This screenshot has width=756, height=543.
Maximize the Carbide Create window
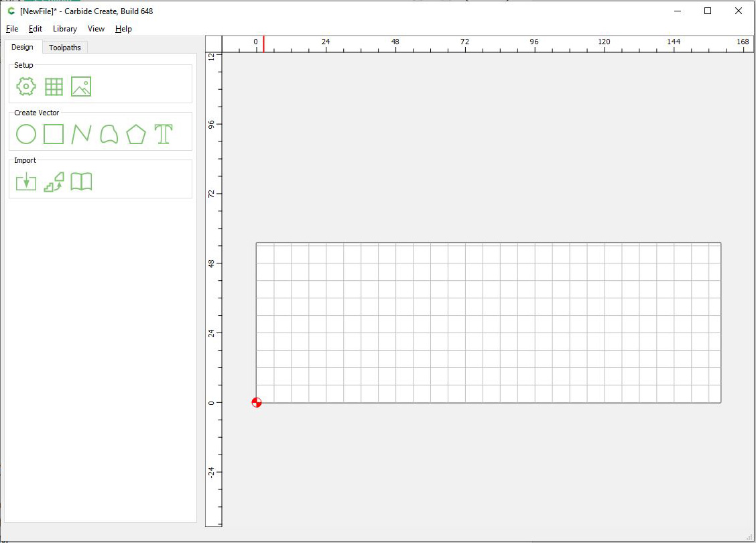(x=708, y=11)
